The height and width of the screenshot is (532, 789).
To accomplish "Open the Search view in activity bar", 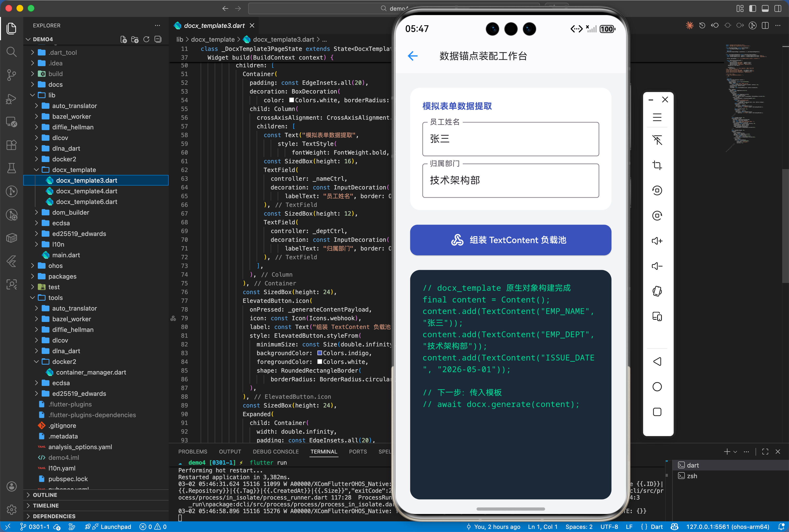I will 12,52.
